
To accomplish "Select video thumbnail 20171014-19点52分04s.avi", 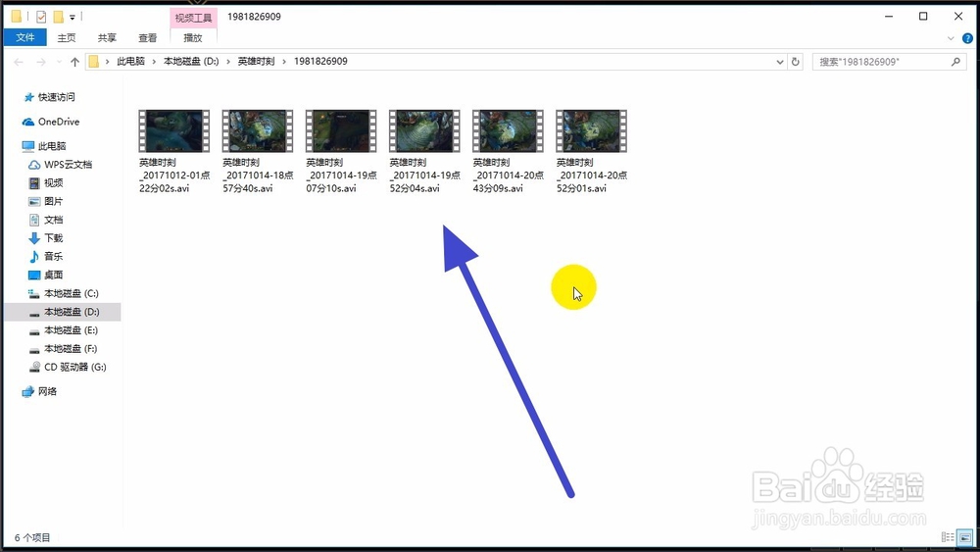I will pyautogui.click(x=424, y=131).
